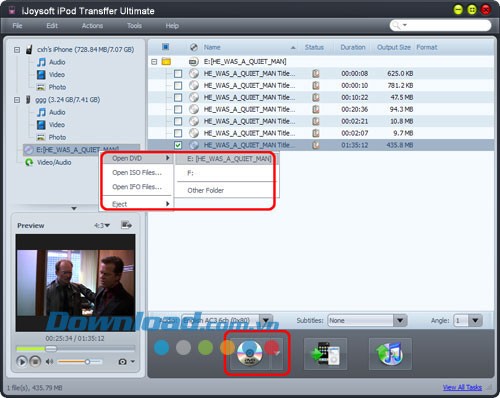The height and width of the screenshot is (398, 500).
Task: Click the status icon of the 435.8 MB title
Action: (316, 145)
